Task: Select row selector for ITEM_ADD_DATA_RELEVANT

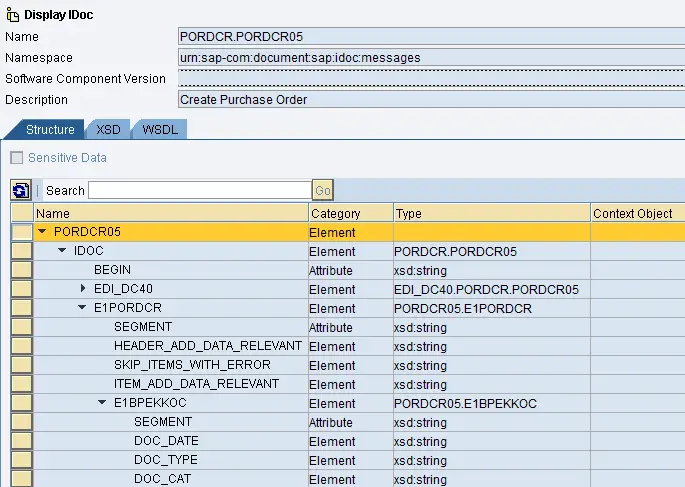Action: [x=22, y=384]
